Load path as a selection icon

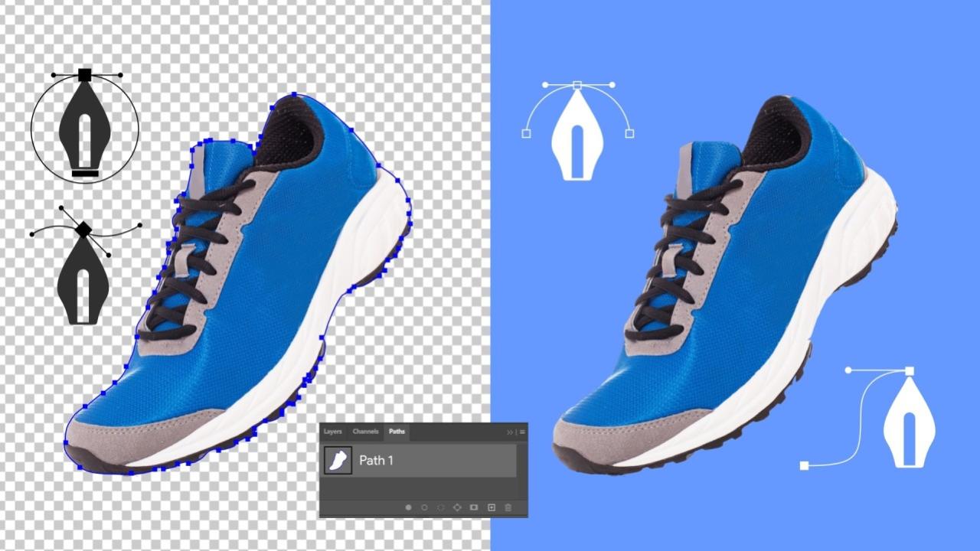point(441,507)
